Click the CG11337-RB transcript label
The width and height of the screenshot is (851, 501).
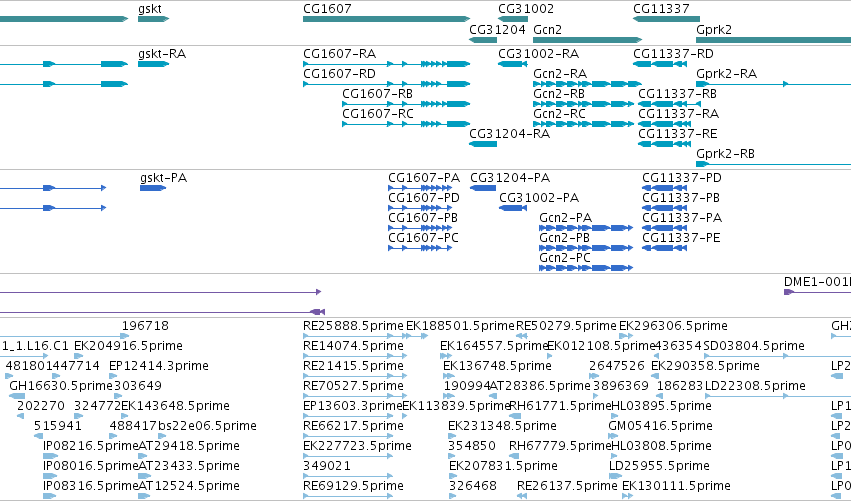coord(677,94)
